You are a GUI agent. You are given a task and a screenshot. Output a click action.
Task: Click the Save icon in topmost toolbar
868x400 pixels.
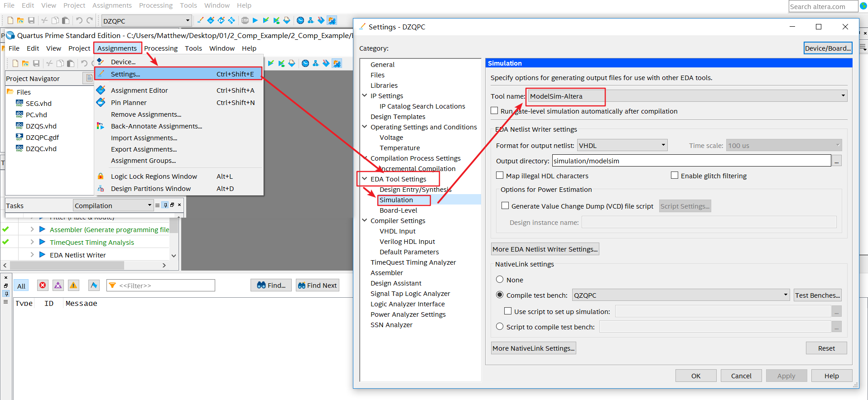[31, 20]
